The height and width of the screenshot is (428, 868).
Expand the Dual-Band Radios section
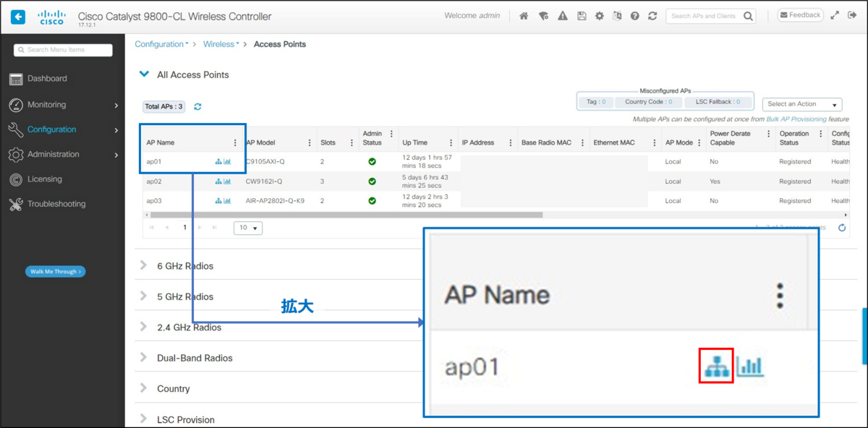coord(143,358)
